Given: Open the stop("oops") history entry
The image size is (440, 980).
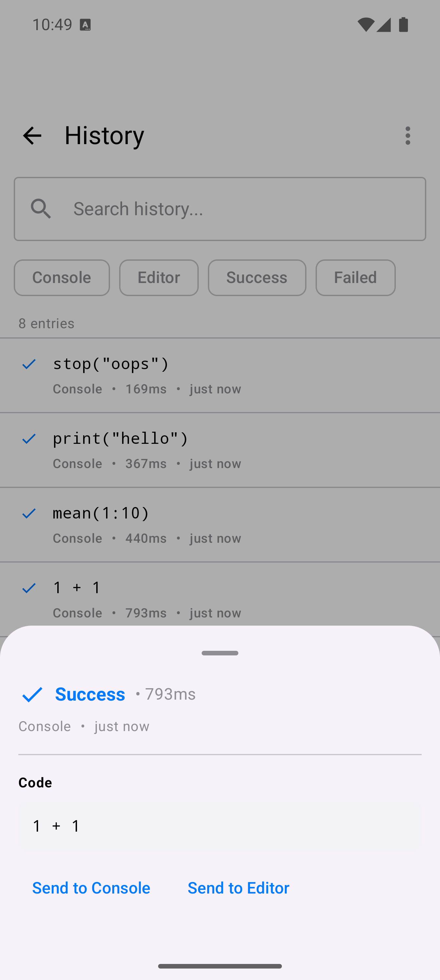Looking at the screenshot, I should [228, 375].
